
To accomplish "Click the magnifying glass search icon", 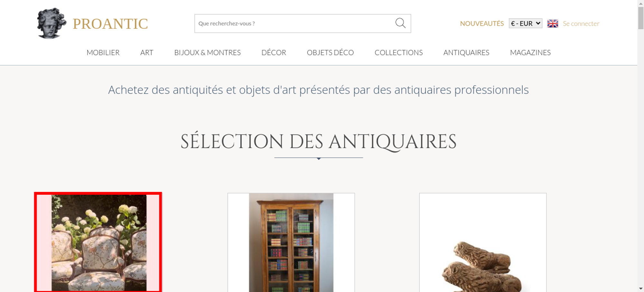I will click(400, 23).
